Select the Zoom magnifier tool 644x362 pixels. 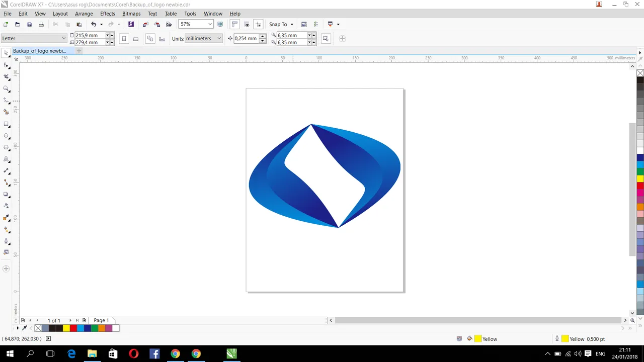[x=6, y=88]
